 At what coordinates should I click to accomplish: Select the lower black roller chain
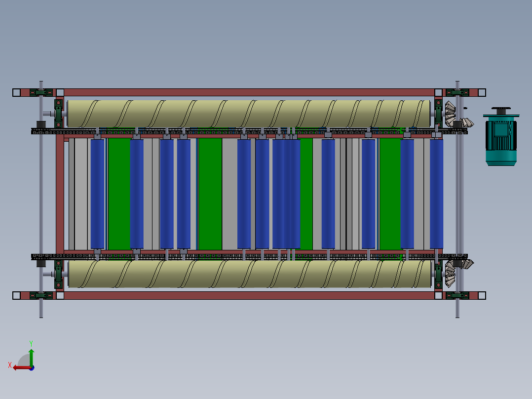249,257
